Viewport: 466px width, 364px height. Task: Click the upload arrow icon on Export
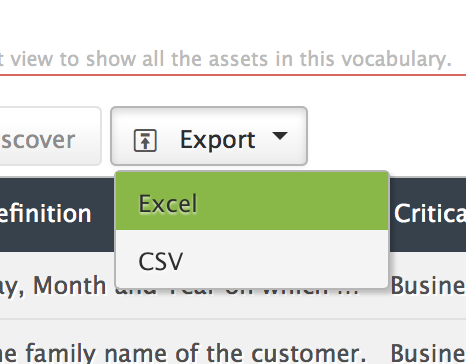click(x=145, y=140)
